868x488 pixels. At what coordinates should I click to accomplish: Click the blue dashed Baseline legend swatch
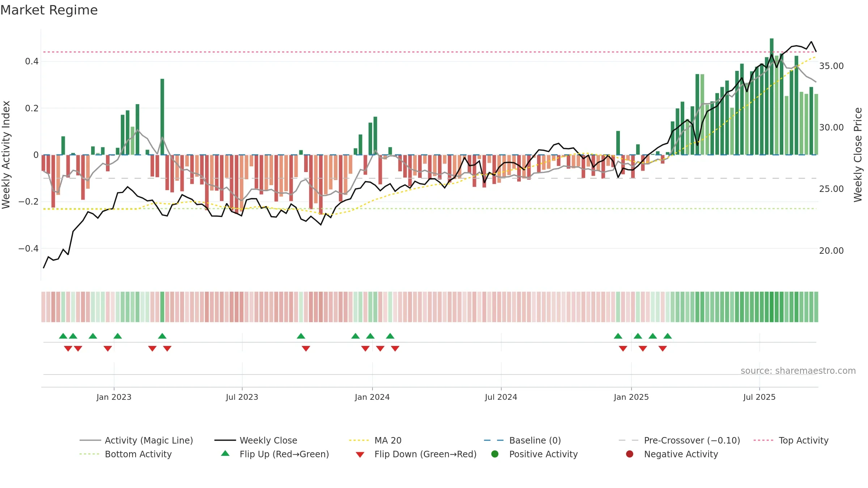coord(494,440)
